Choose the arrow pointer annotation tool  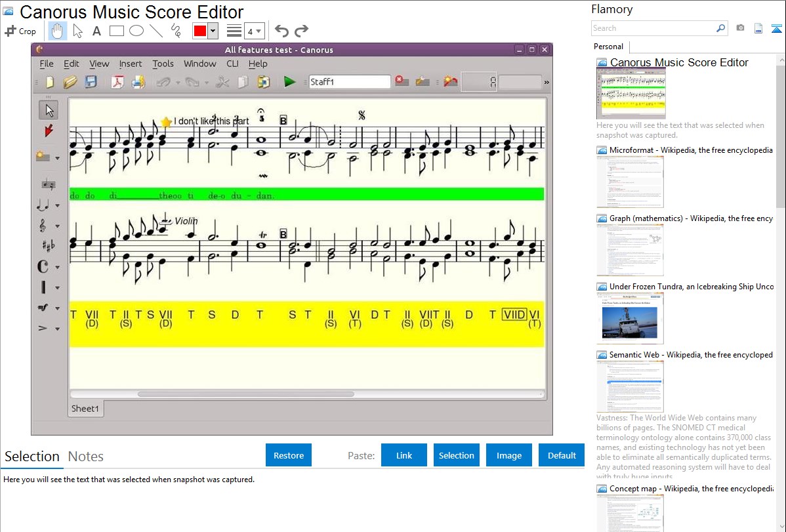77,31
